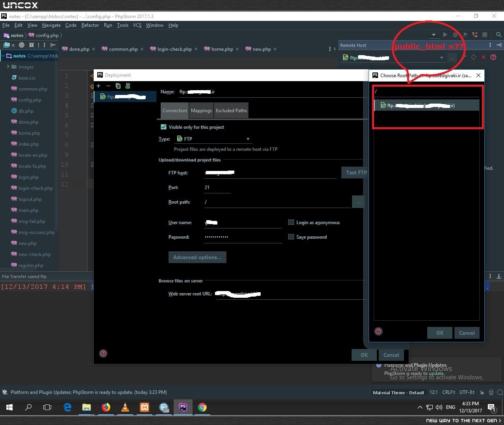
Task: Click the scroll from source target icon
Action: (22, 45)
